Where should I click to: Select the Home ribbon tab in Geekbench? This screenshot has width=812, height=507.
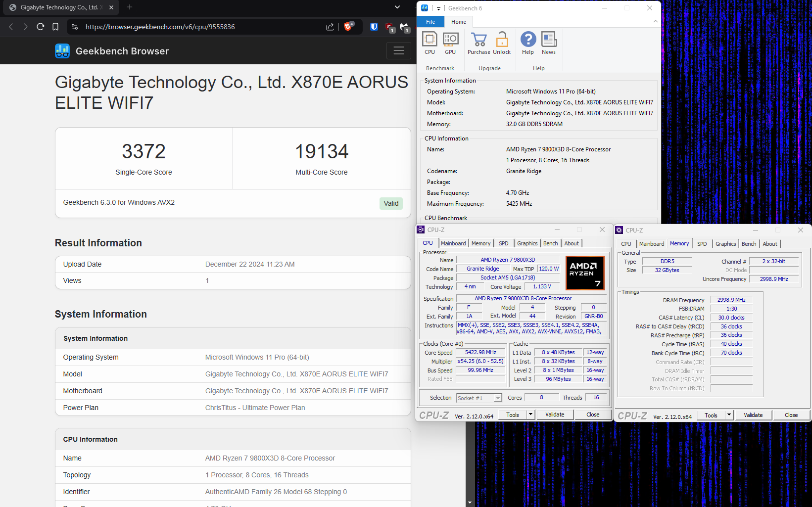pyautogui.click(x=459, y=22)
